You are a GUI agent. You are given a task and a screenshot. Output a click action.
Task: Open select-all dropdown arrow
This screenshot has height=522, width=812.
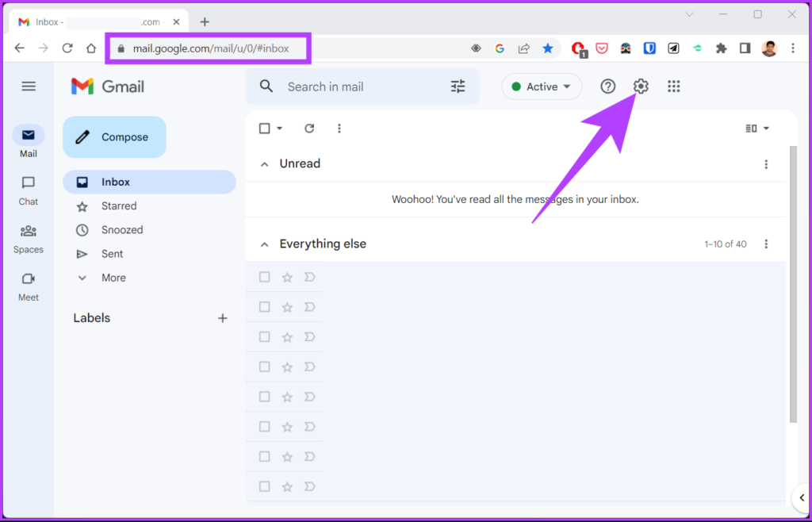click(280, 129)
